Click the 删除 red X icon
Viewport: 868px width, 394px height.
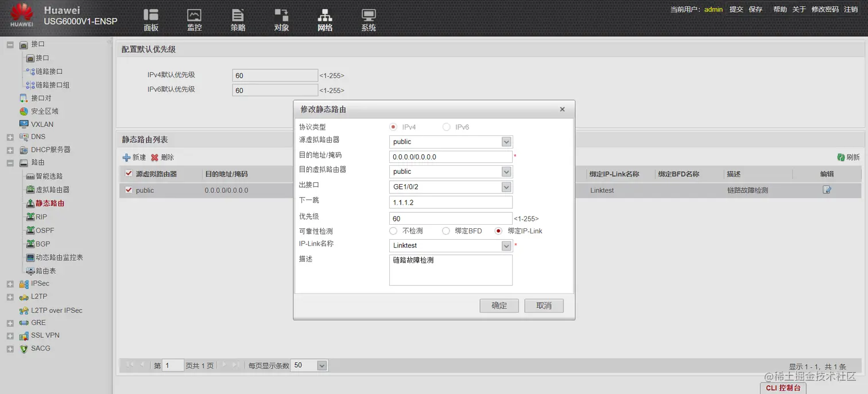point(154,157)
